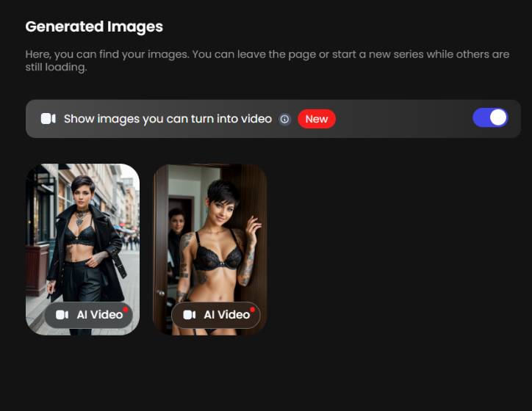Click AI Video on the doorway image
Viewport: 532px width, 411px height.
click(216, 315)
